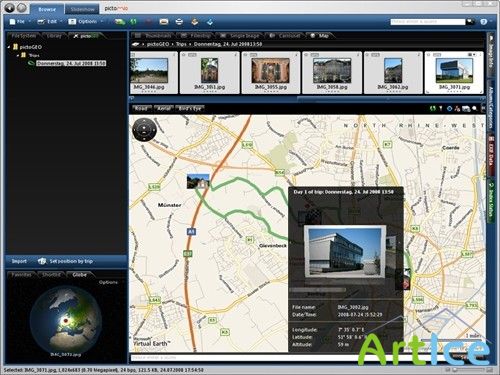Open the File menu
The image size is (500, 375).
[x=17, y=22]
